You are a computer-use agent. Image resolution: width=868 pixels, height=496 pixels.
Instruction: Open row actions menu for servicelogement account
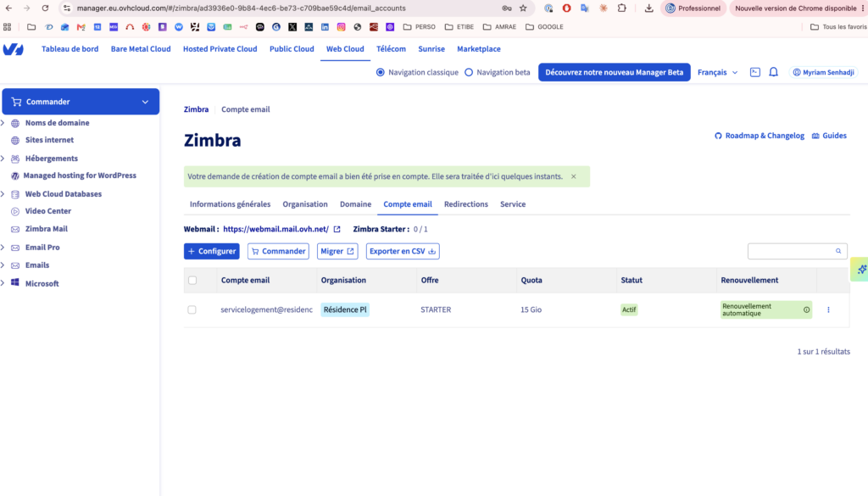829,310
